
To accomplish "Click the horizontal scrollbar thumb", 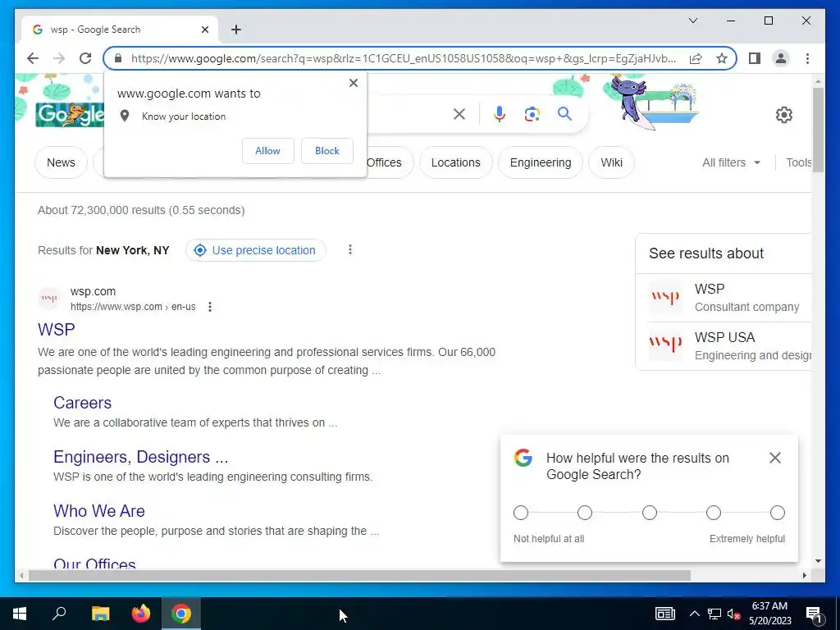I will 359,575.
